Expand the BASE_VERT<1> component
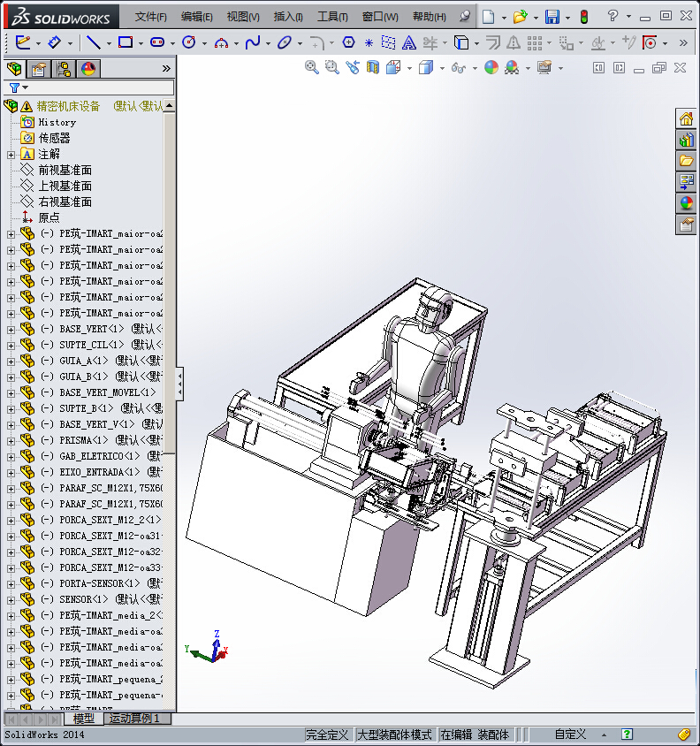Screen dimensions: 700x746 (11, 329)
